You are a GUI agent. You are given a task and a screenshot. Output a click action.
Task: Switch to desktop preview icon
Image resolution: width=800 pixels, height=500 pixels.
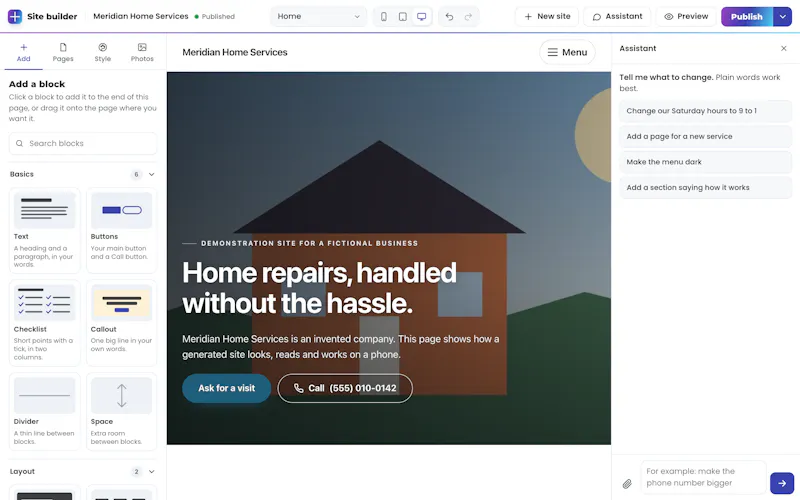[421, 16]
